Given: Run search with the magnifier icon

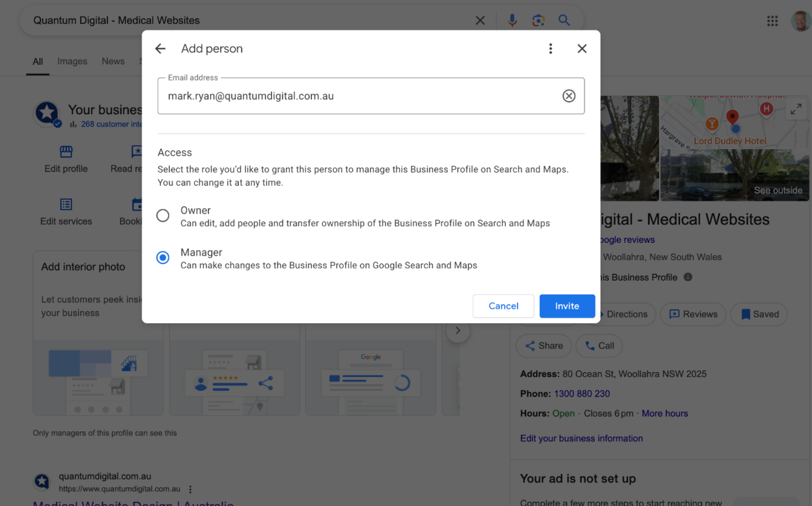Looking at the screenshot, I should click(564, 20).
